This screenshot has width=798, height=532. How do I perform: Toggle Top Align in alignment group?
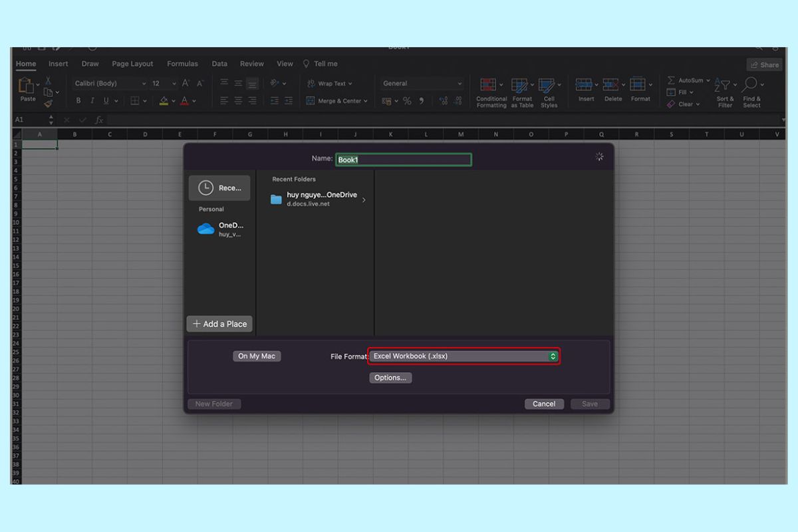pyautogui.click(x=224, y=83)
